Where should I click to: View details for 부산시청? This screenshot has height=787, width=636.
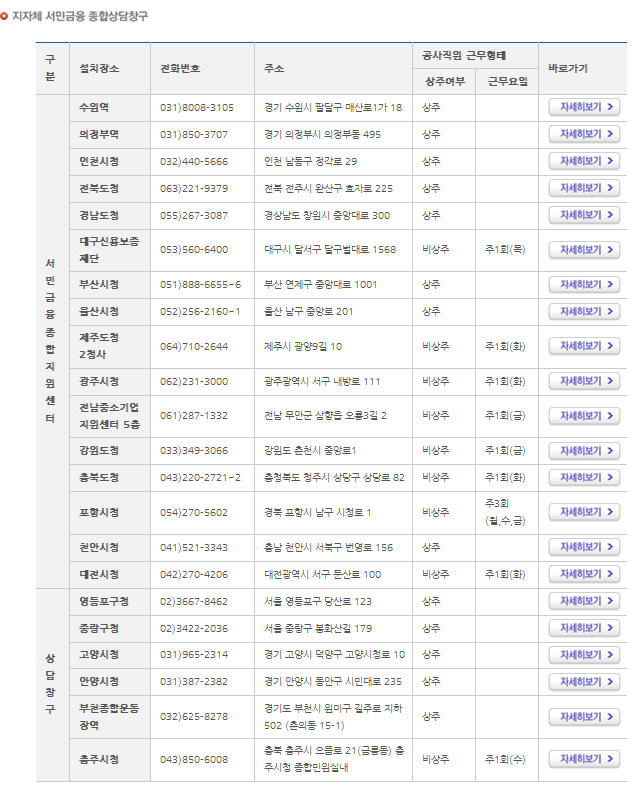pos(584,285)
